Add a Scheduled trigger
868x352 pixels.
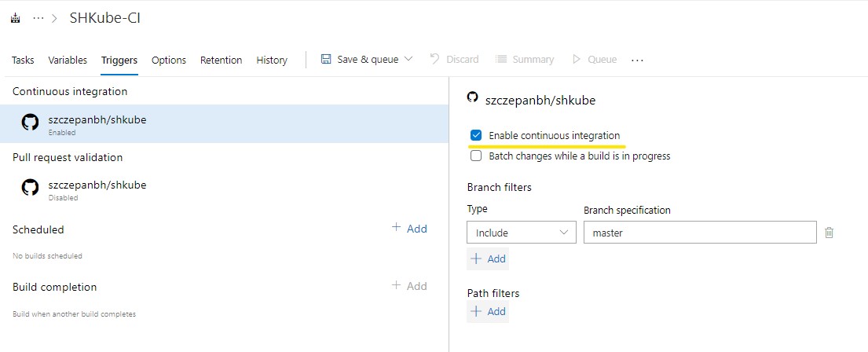[x=409, y=228]
